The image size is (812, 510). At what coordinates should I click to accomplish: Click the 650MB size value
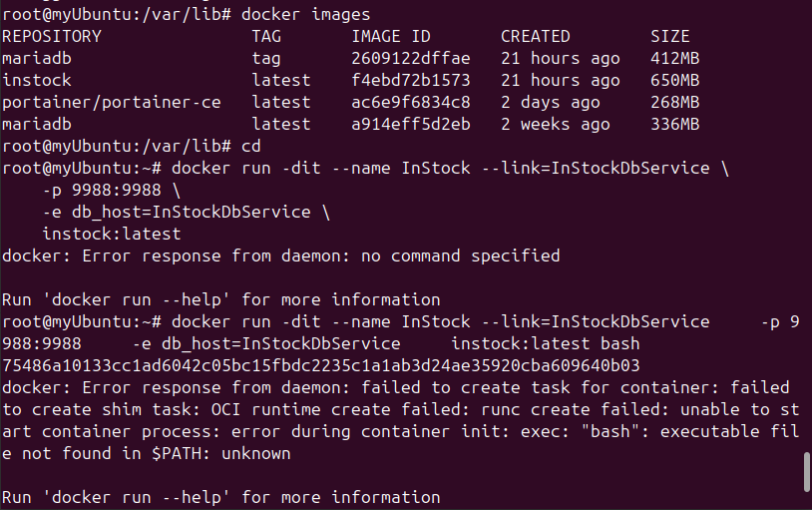(x=674, y=80)
